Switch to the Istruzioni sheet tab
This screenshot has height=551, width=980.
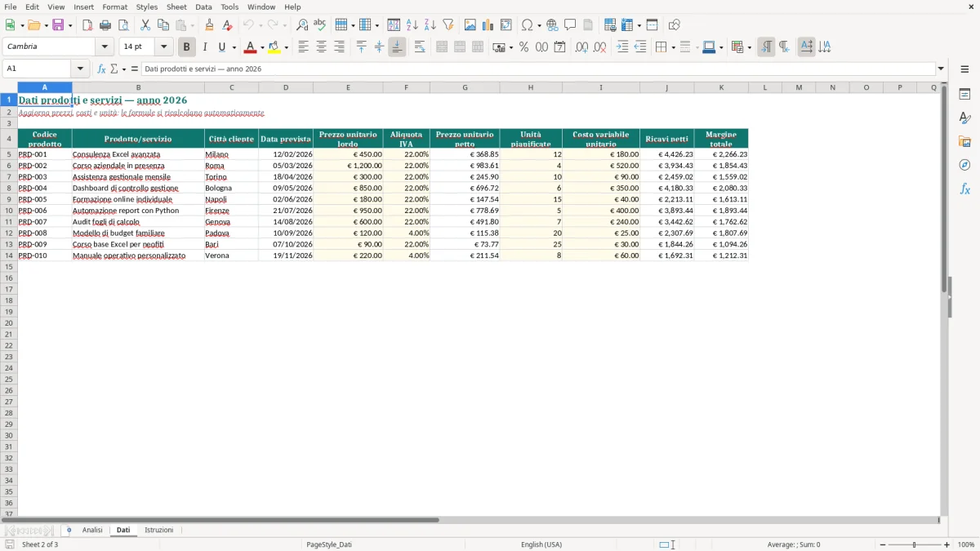[158, 530]
